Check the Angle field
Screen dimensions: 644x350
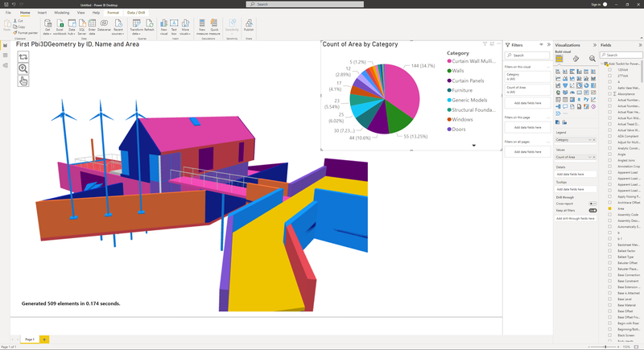coord(609,154)
